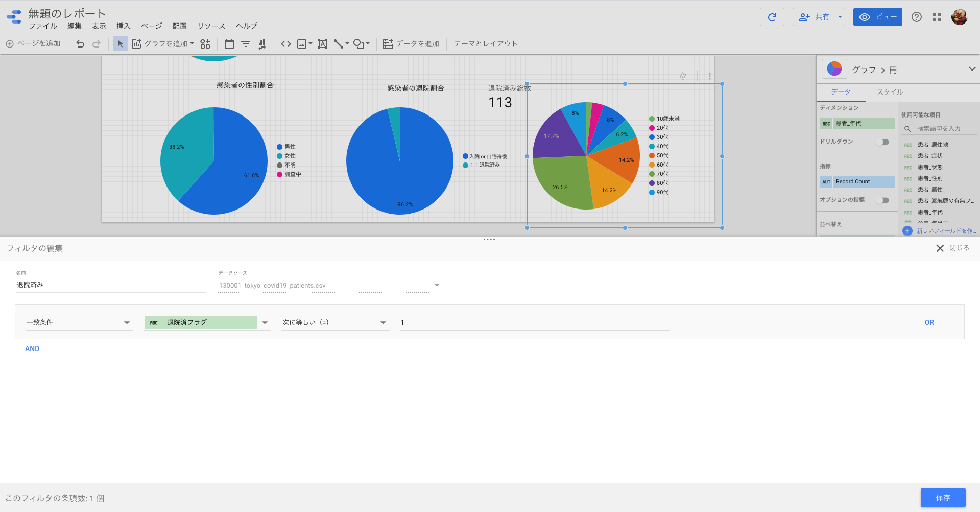Insert an image element
Image resolution: width=980 pixels, height=512 pixels.
tap(302, 44)
